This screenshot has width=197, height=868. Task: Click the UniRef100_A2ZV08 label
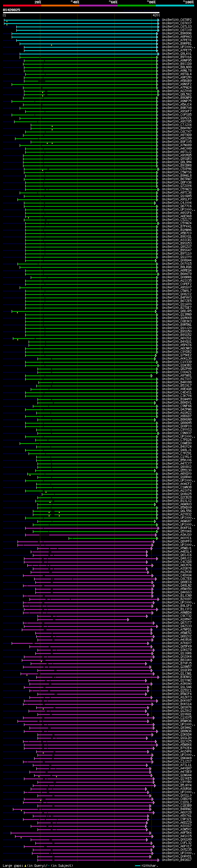[177, 91]
